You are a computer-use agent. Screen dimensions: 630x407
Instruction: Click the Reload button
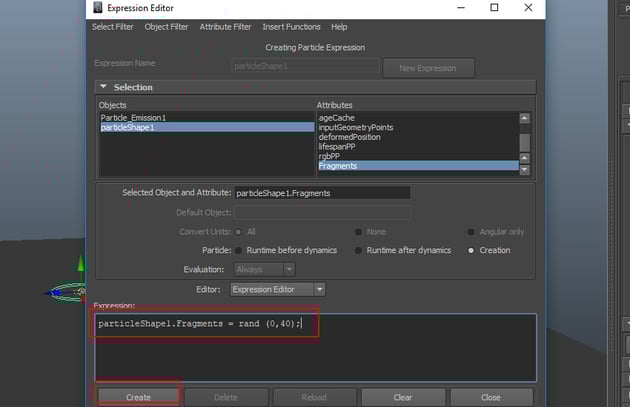pos(314,397)
